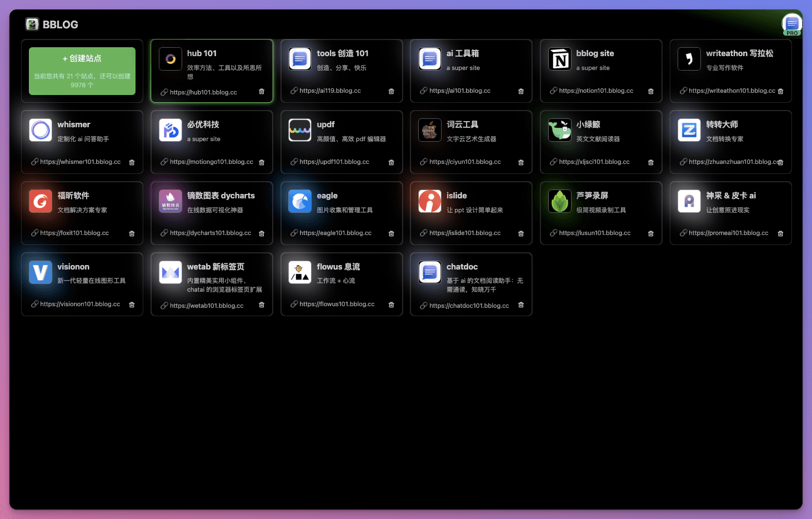Delete the visionon site
812x519 pixels.
pos(132,305)
